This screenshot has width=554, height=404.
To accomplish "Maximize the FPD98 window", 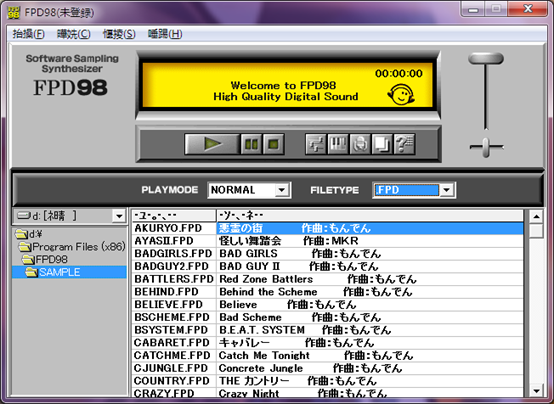I will coord(496,9).
